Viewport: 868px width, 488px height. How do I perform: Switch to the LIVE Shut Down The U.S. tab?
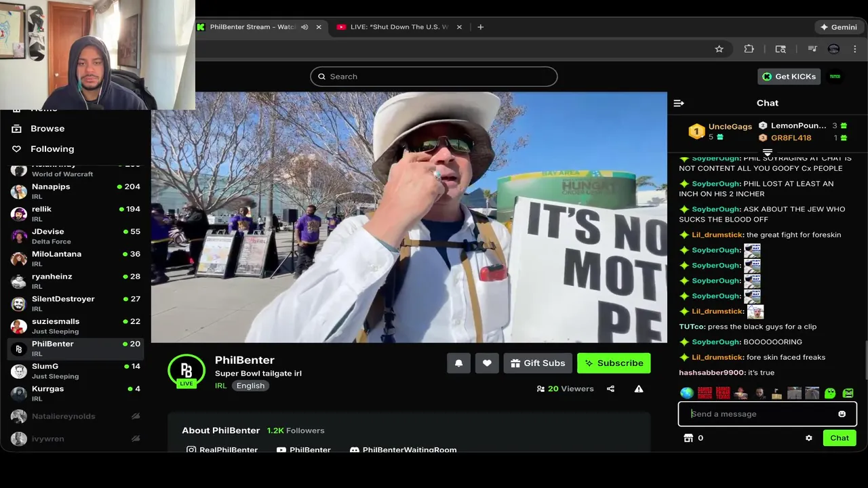tap(399, 27)
